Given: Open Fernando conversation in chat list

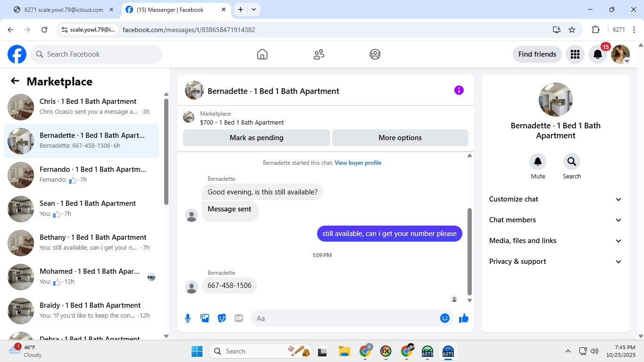Looking at the screenshot, I should pos(81,175).
